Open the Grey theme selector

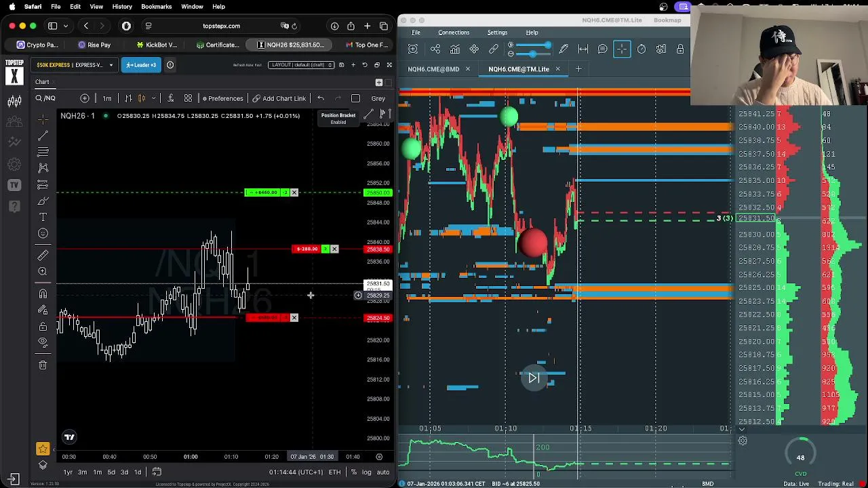378,98
